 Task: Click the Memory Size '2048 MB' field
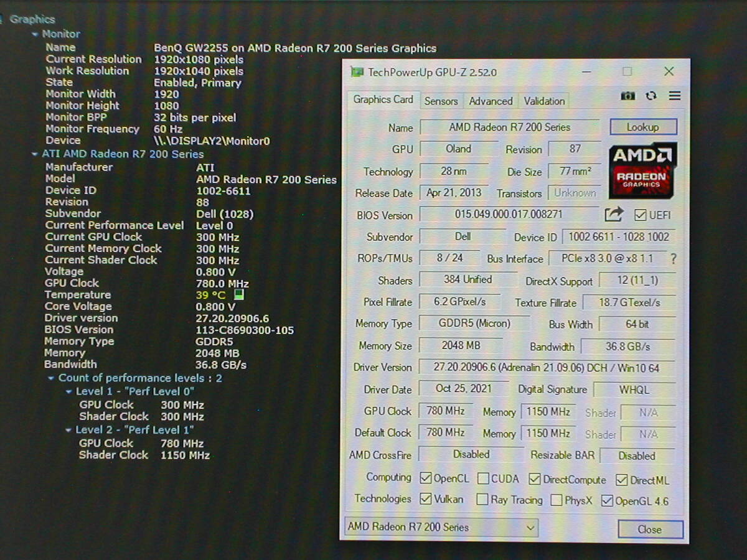click(x=461, y=345)
